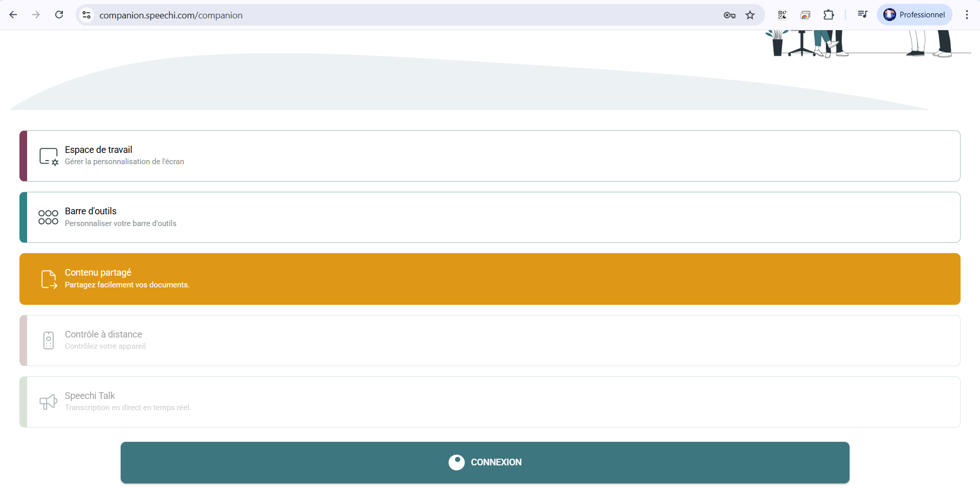Screen dimensions: 980x494
Task: Go back to the previous page
Action: [x=14, y=15]
